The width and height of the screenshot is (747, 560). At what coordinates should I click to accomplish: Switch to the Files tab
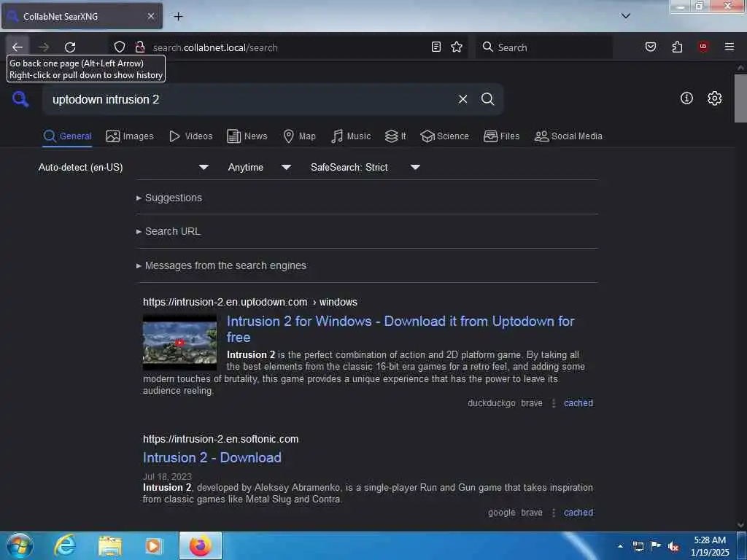click(501, 136)
